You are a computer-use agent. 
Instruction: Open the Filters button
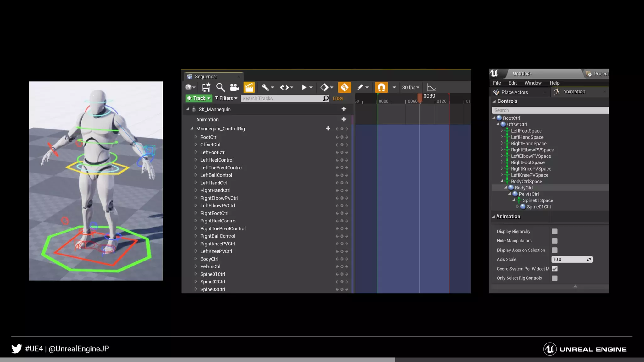click(226, 98)
